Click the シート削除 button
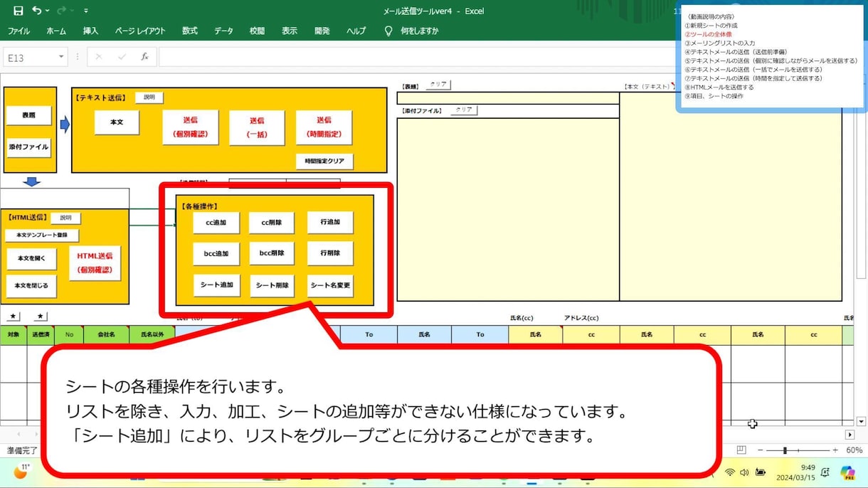Screen dimensions: 868x488 271,285
